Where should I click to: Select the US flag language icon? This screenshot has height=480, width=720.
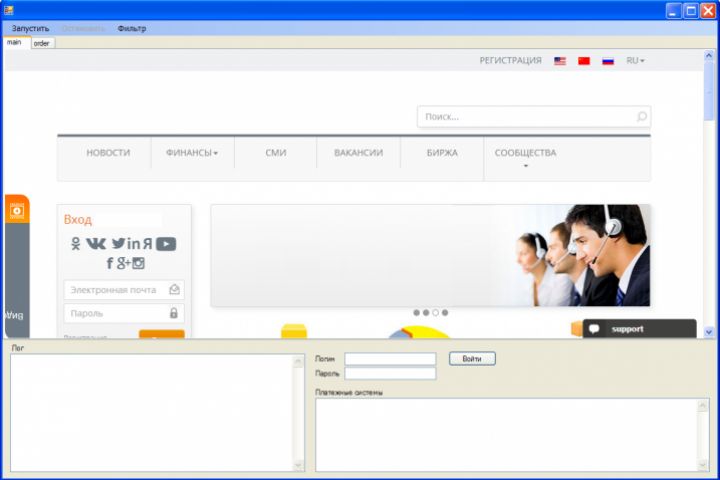560,61
